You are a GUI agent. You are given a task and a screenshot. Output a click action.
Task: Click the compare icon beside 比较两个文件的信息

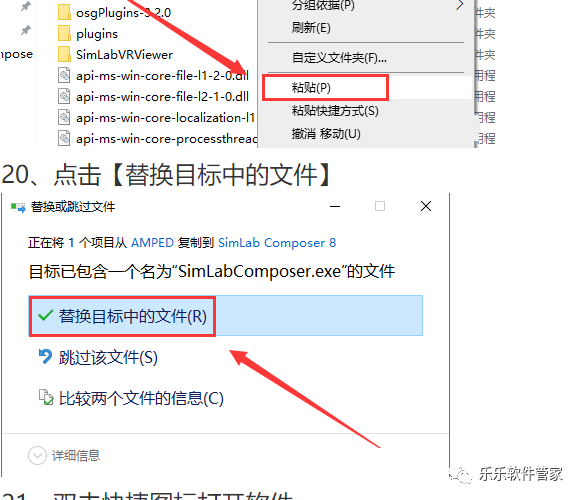(x=46, y=397)
